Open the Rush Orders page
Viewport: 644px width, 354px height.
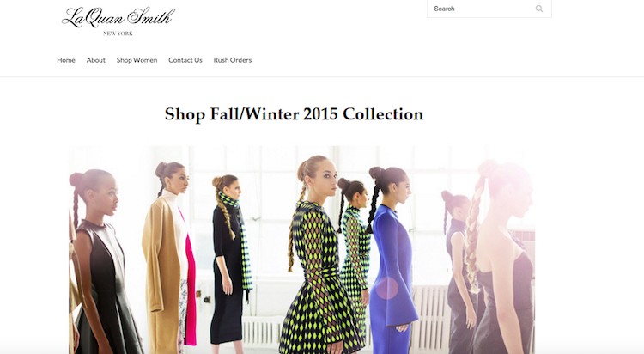tap(233, 60)
